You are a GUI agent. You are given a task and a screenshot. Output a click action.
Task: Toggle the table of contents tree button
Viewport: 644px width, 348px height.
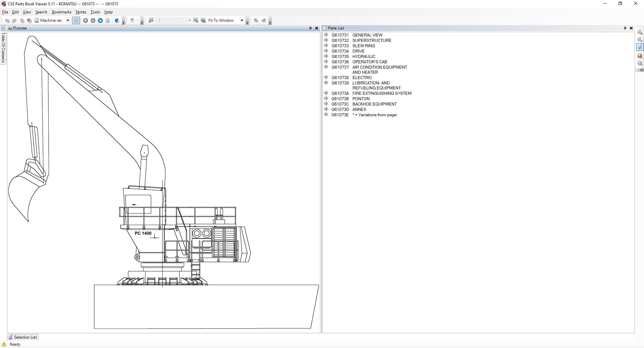(x=76, y=20)
